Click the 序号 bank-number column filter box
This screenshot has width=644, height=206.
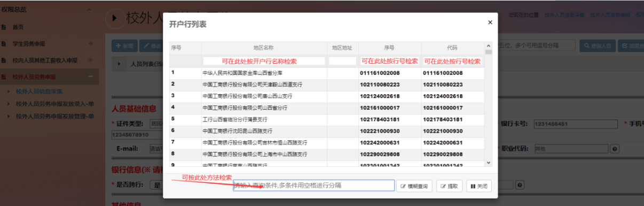389,61
